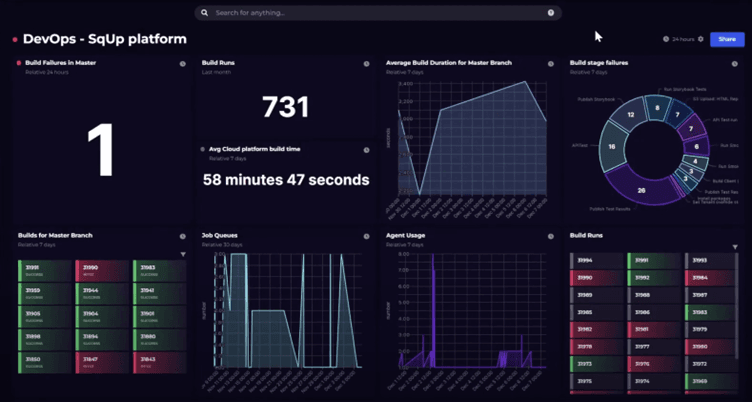Open failed build 31847 tile
Screen dimensions: 752x402
(x=102, y=363)
